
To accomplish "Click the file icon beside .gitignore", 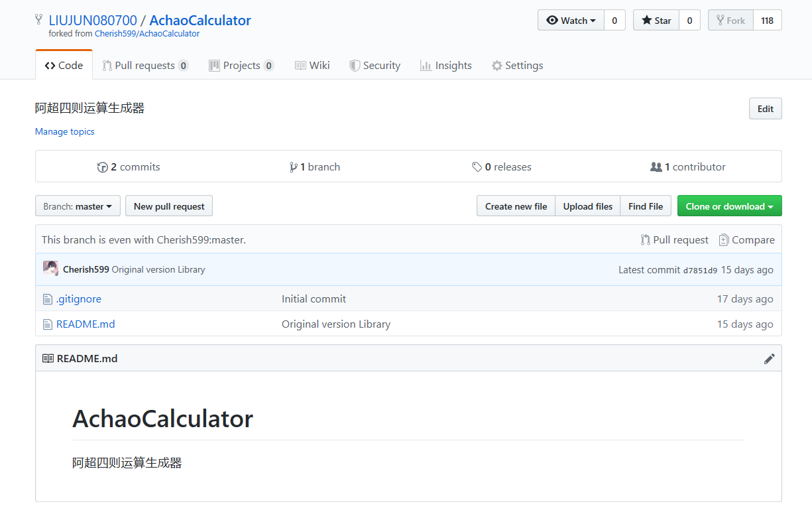I will 47,299.
